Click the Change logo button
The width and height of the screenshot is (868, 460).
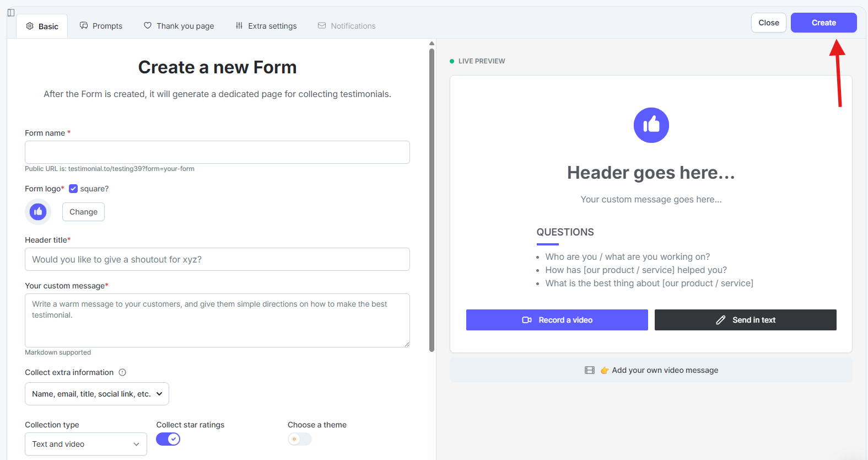point(83,212)
